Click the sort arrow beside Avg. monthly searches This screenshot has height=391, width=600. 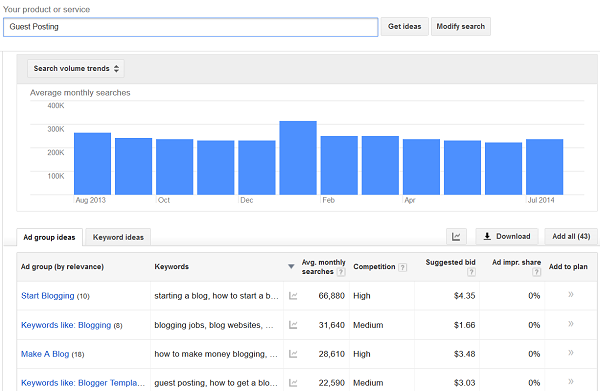pos(291,266)
